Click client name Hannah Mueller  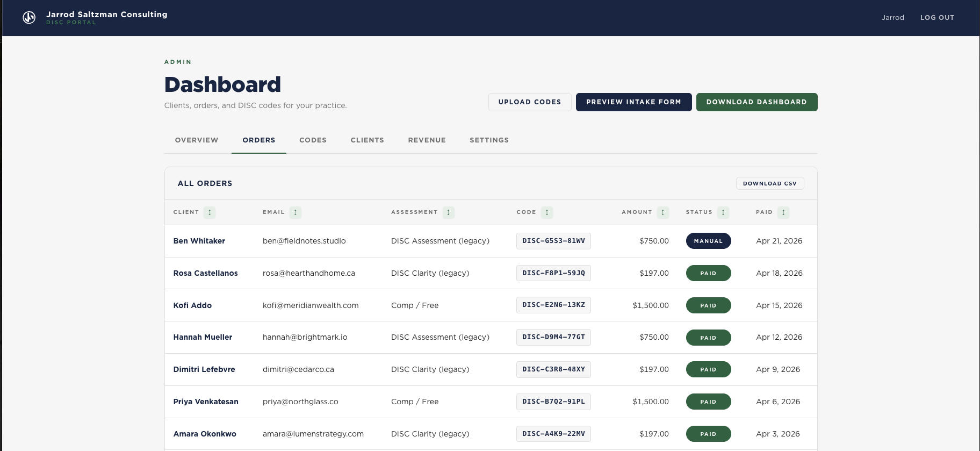pyautogui.click(x=203, y=337)
